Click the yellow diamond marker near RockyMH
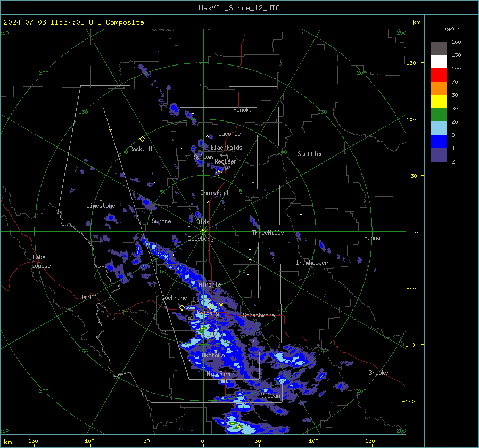 142,139
